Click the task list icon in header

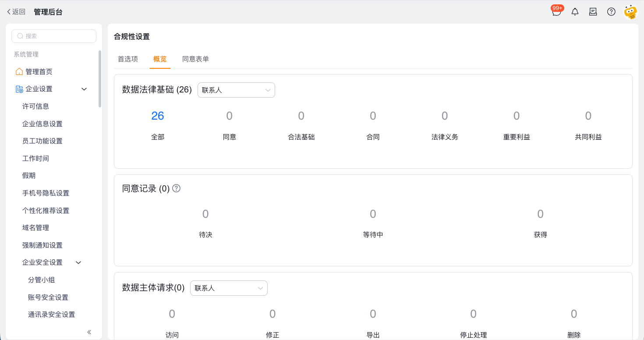coord(593,12)
